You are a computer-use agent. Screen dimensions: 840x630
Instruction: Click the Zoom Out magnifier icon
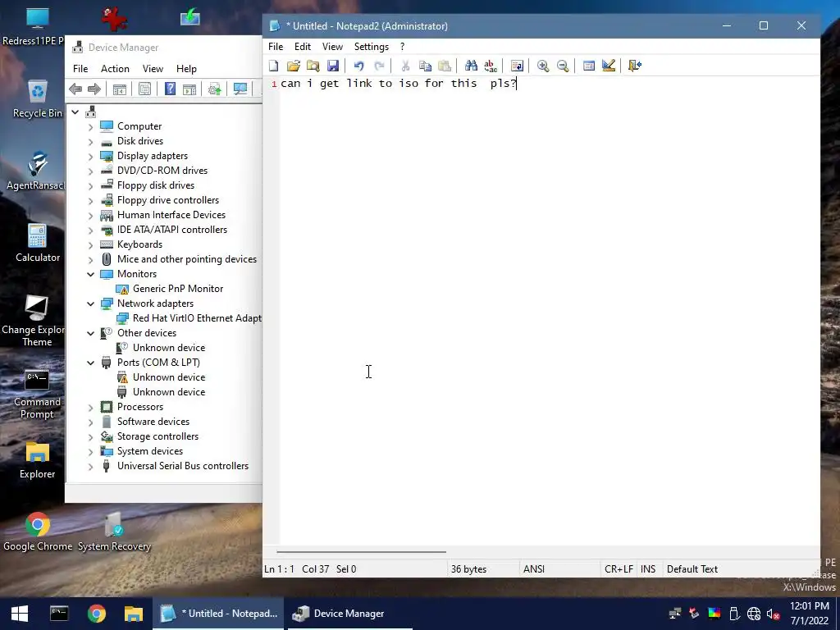click(563, 66)
